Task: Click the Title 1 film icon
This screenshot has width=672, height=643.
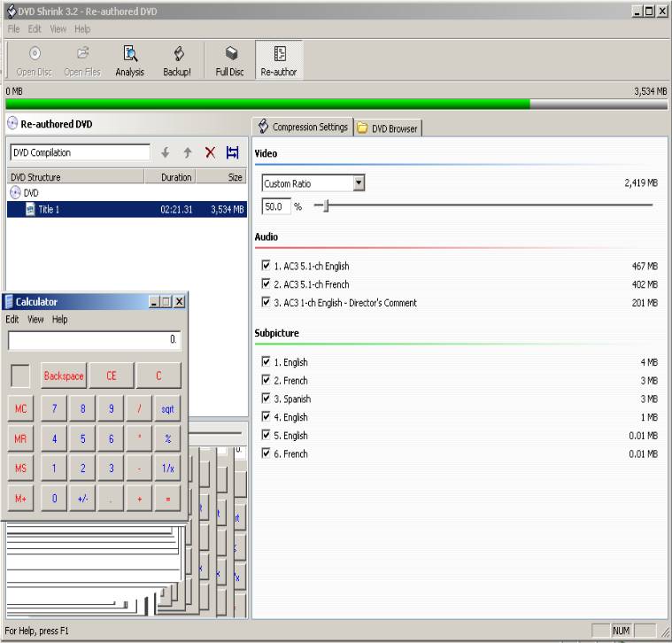Action: (30, 209)
